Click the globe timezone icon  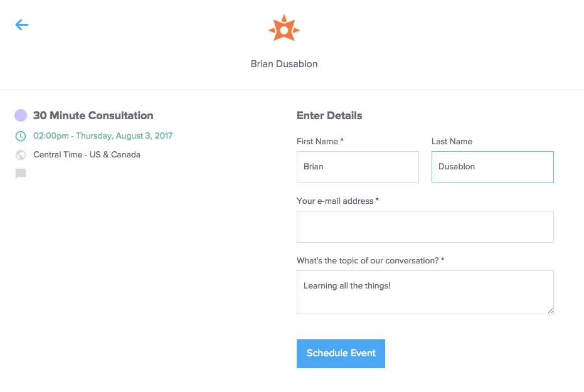tap(20, 154)
